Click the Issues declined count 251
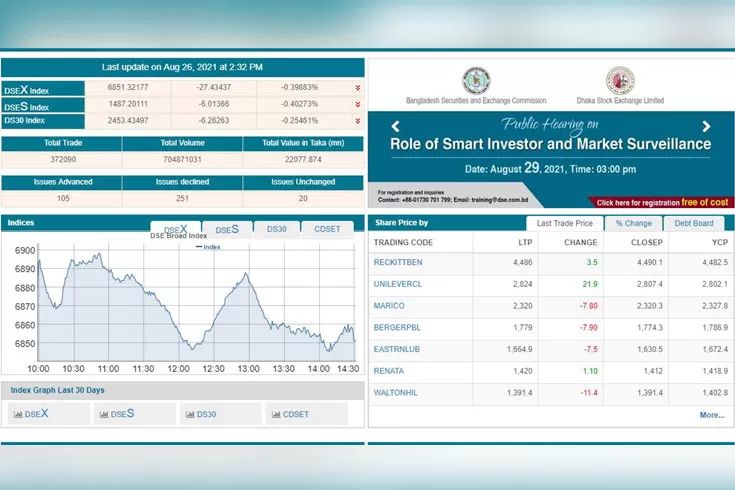The width and height of the screenshot is (735, 490). click(182, 198)
